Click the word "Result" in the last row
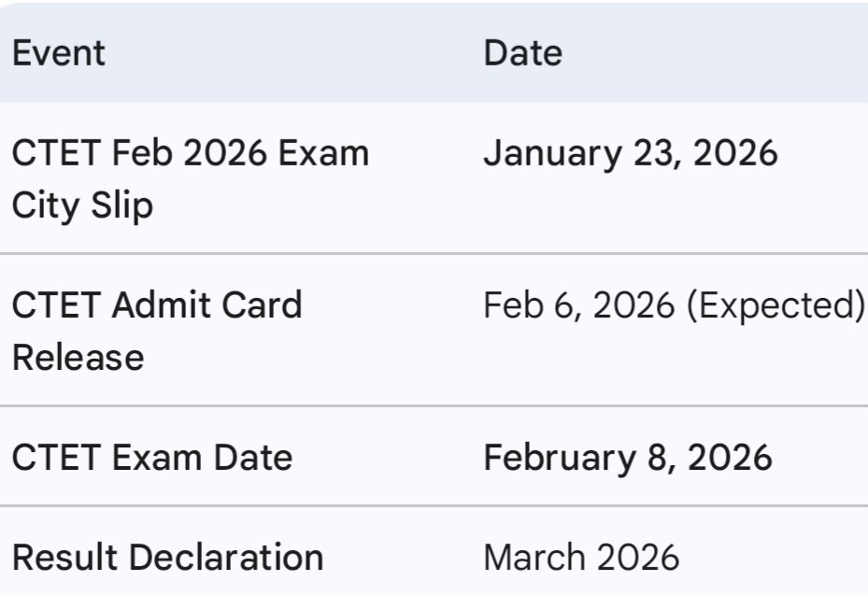The height and width of the screenshot is (595, 868). [x=64, y=558]
